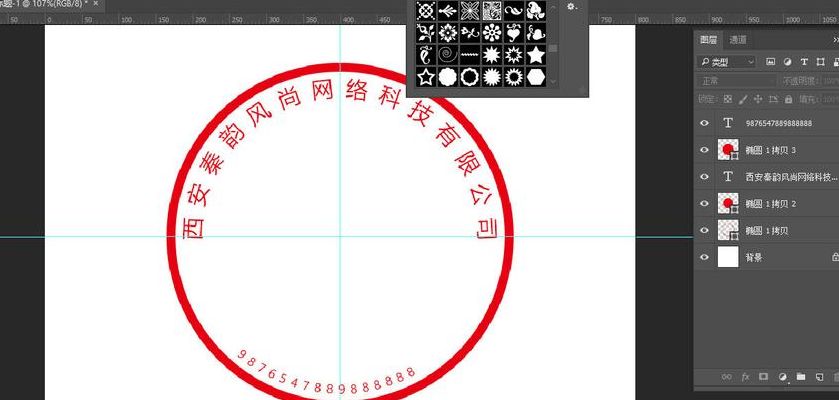Open the shape picker gear settings
This screenshot has height=400, width=839.
pyautogui.click(x=572, y=7)
